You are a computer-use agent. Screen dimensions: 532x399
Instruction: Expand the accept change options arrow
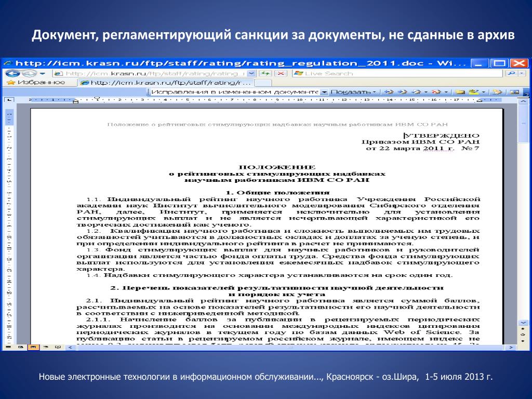(x=426, y=92)
